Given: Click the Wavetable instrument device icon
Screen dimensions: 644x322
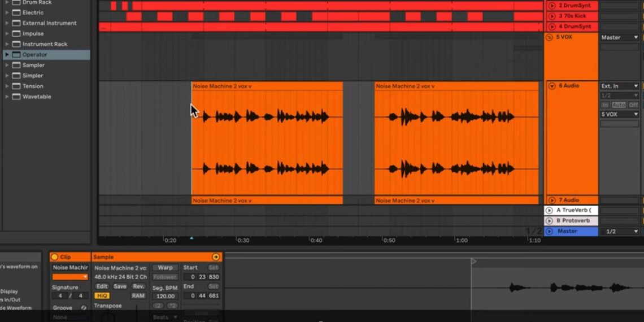Looking at the screenshot, I should click(15, 97).
